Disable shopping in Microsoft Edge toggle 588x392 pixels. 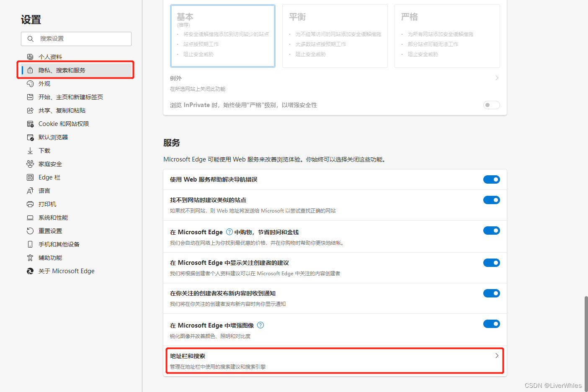click(492, 231)
